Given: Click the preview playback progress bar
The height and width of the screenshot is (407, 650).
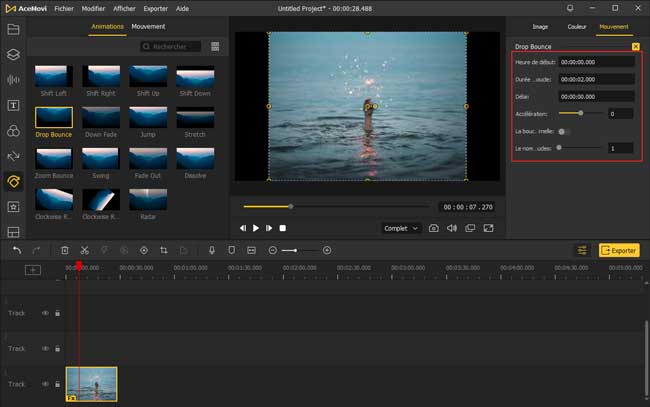Looking at the screenshot, I should point(337,206).
